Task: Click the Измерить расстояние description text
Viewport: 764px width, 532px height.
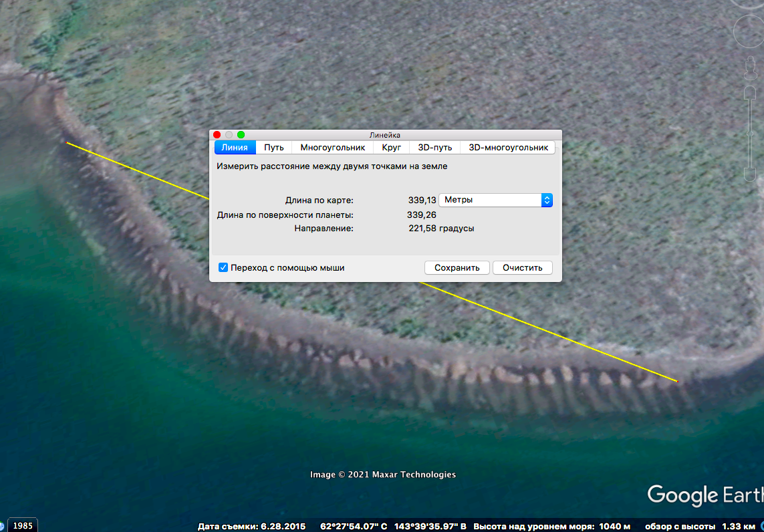Action: coord(332,166)
